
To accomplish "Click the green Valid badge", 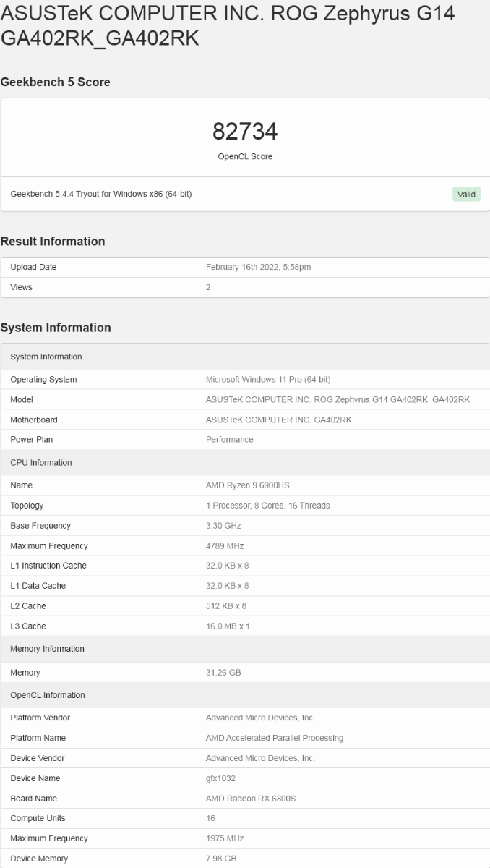I will tap(466, 194).
